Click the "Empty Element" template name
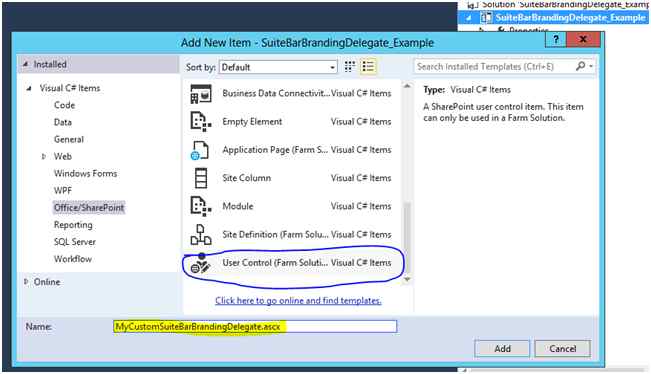 pos(252,122)
